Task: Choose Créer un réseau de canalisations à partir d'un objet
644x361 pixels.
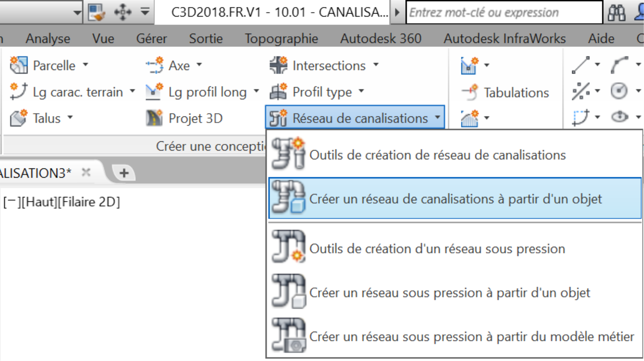Action: point(455,199)
